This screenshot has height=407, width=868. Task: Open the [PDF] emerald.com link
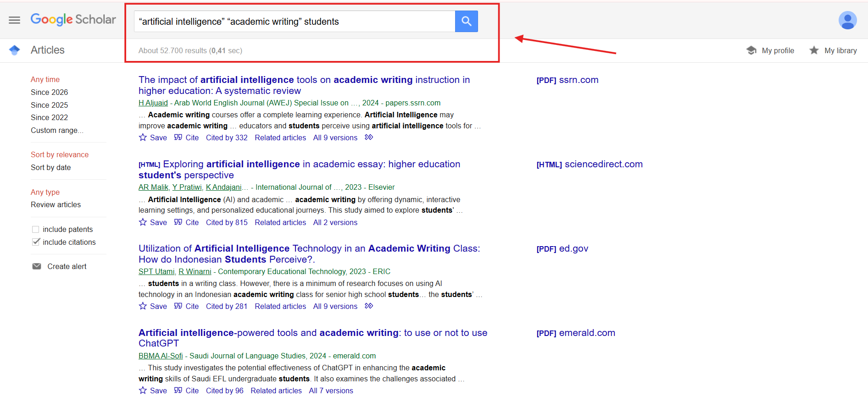coord(576,333)
